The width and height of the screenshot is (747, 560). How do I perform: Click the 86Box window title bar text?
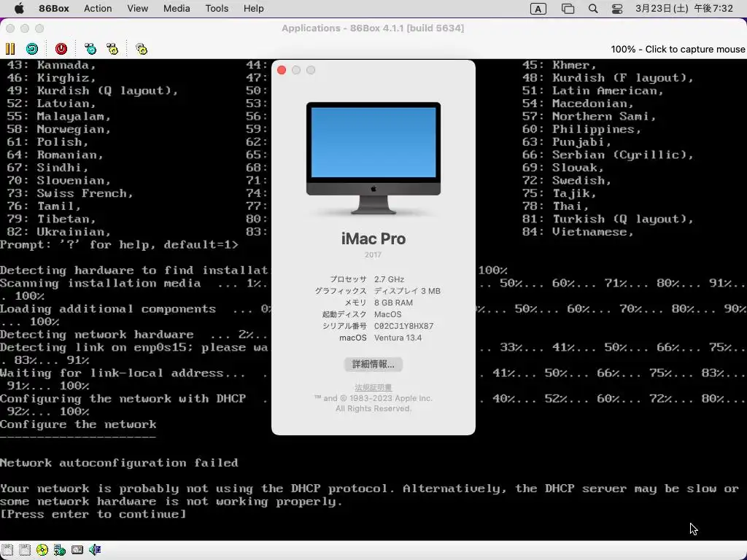(373, 28)
